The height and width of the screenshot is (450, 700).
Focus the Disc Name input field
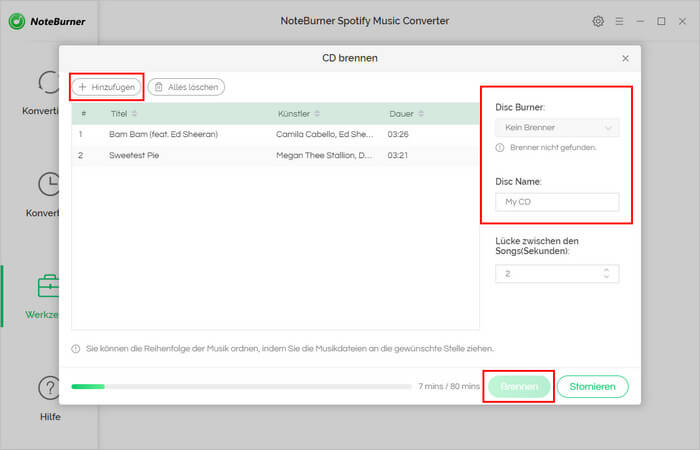click(557, 202)
